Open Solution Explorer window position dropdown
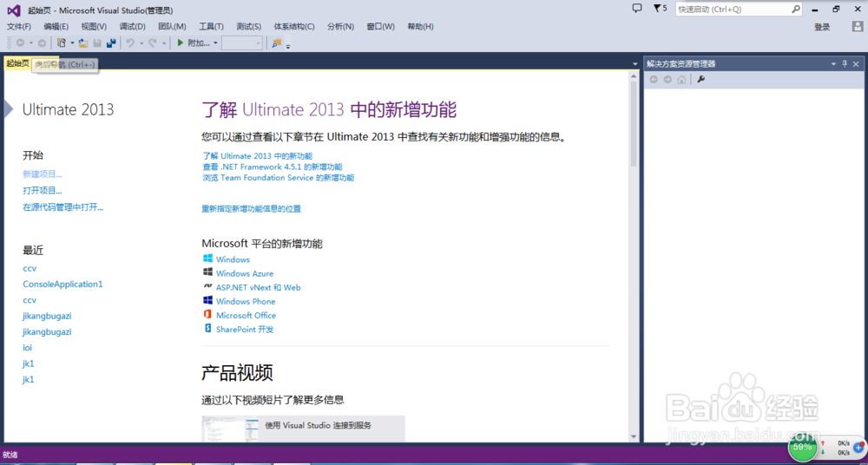 pos(833,63)
